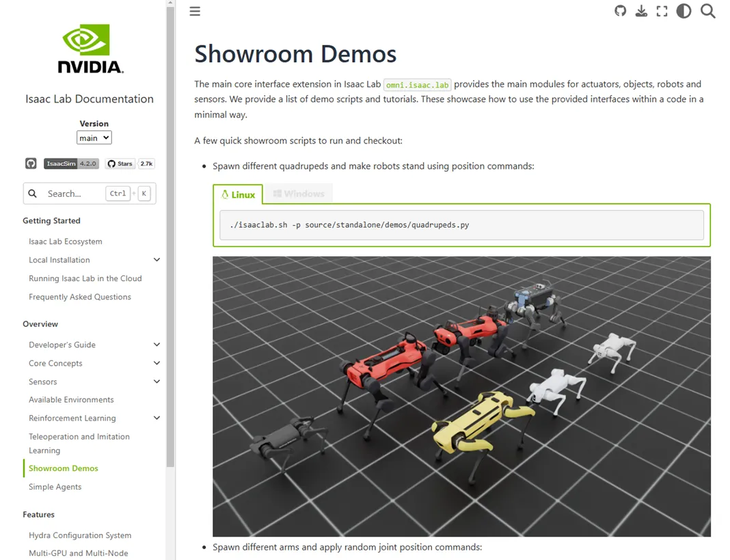This screenshot has width=730, height=560.
Task: Click the GitHub Stars badge
Action: (x=120, y=163)
